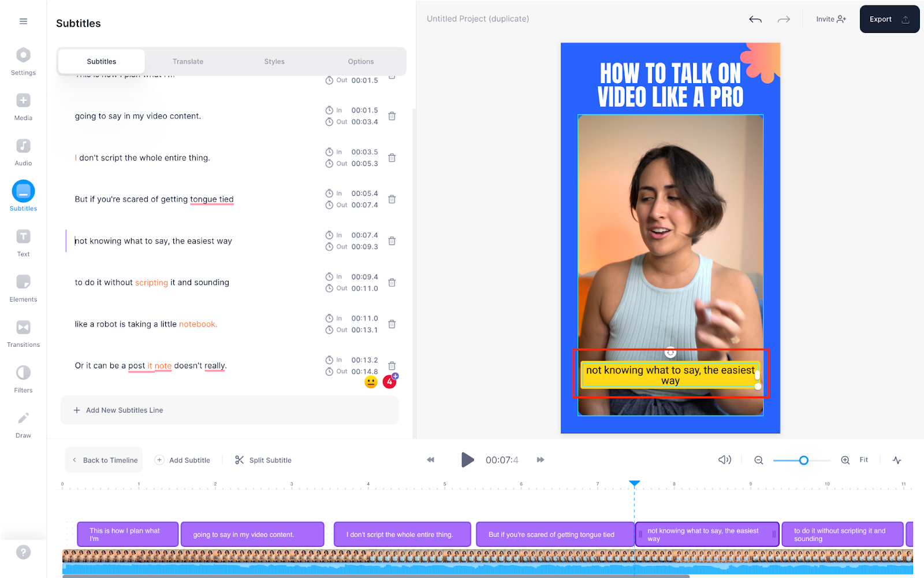Image resolution: width=924 pixels, height=578 pixels.
Task: Click the 00:07:4 playback time display
Action: (x=502, y=460)
